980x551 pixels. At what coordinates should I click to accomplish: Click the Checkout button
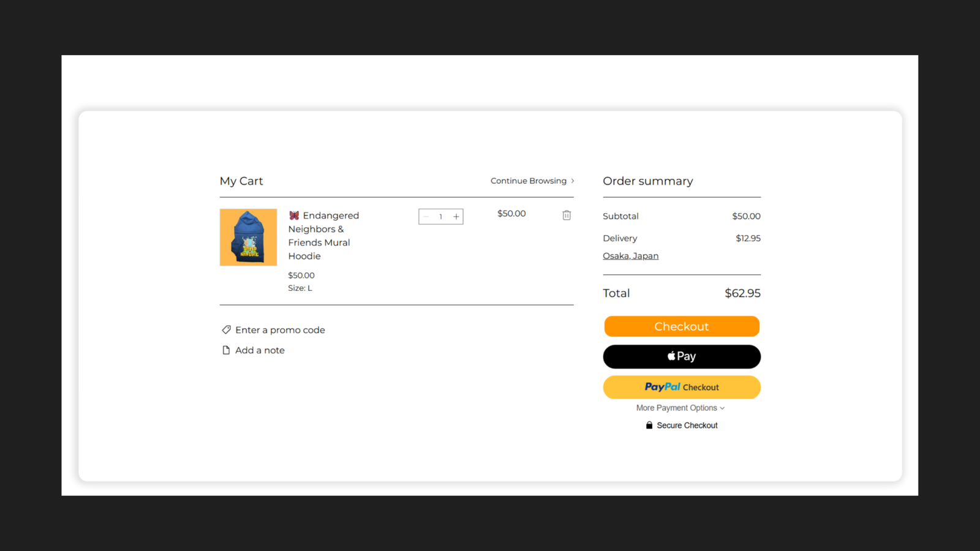point(682,326)
